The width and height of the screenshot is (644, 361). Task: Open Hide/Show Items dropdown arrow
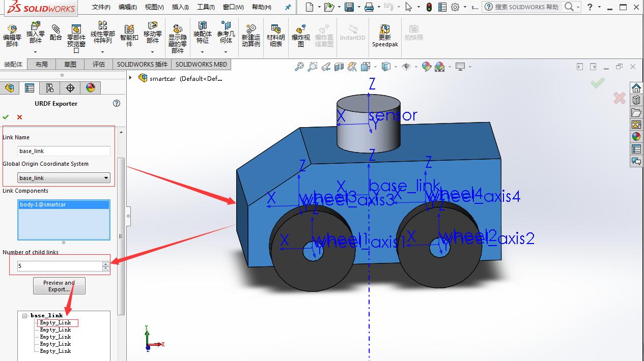[x=415, y=67]
